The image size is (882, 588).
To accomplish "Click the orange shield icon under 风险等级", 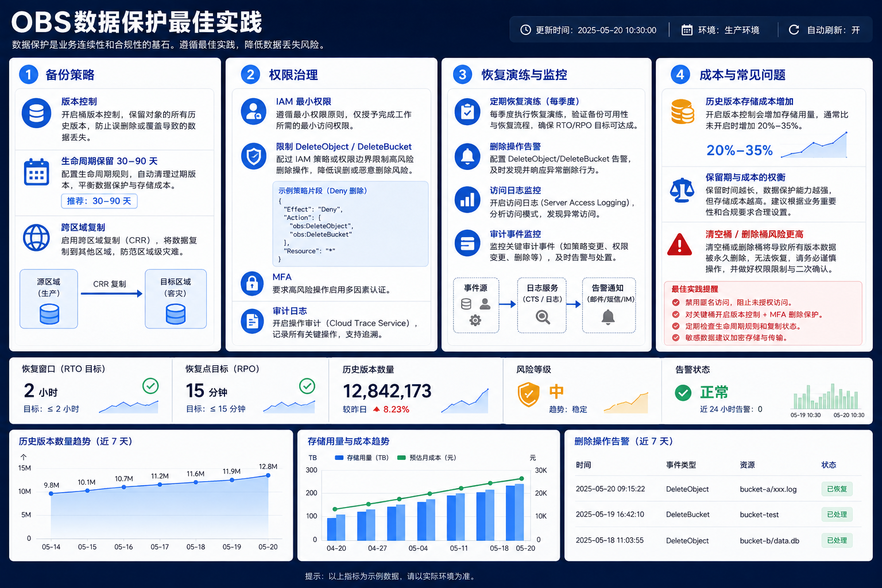I will click(529, 394).
